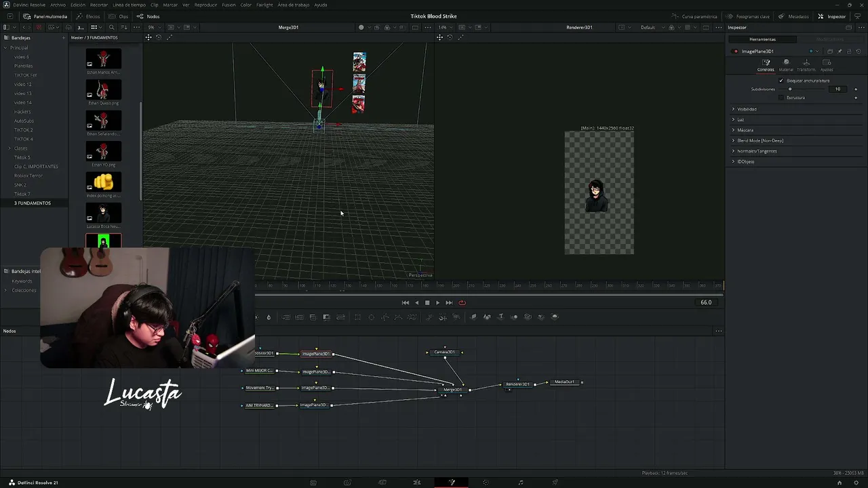The width and height of the screenshot is (868, 488).
Task: Select the 3 FUNDAMENTOS bin
Action: point(33,203)
